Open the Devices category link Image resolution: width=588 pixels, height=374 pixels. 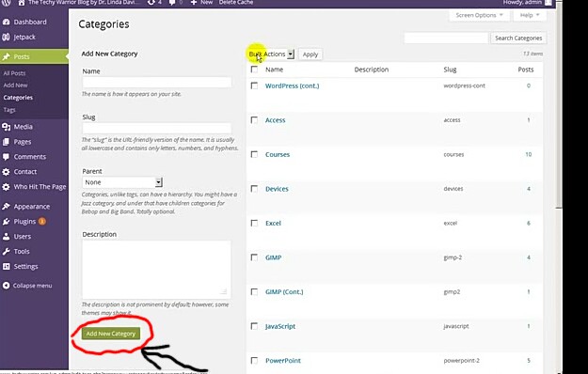click(277, 189)
